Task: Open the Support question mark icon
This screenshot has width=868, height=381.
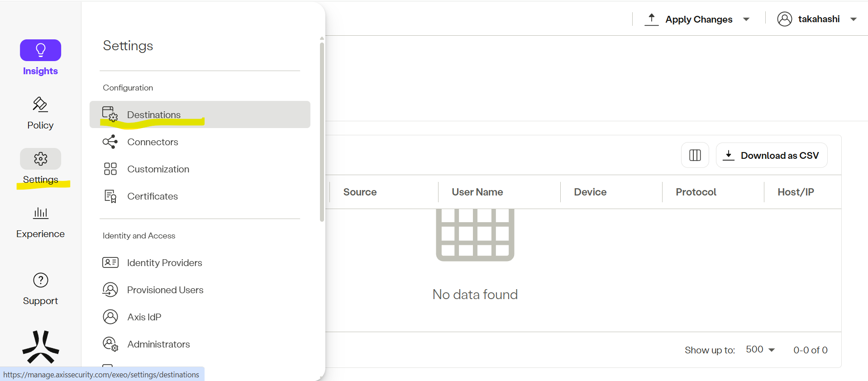Action: coord(40,280)
